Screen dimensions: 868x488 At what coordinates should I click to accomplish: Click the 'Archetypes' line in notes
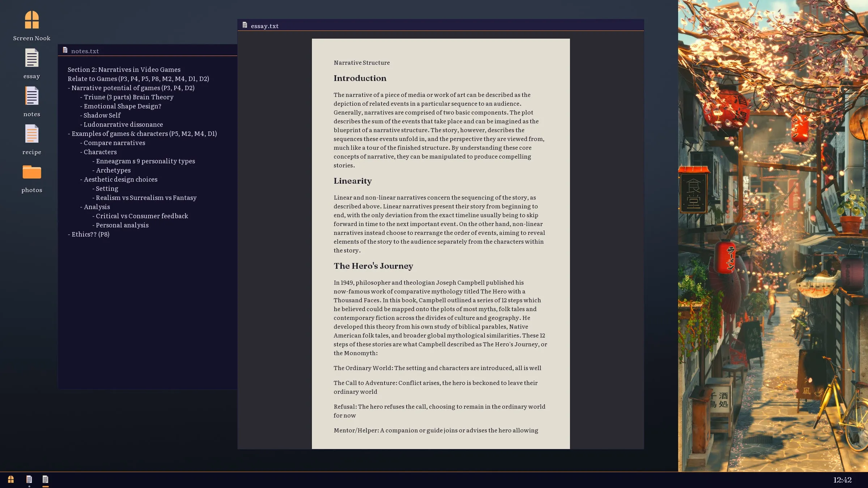tap(111, 170)
